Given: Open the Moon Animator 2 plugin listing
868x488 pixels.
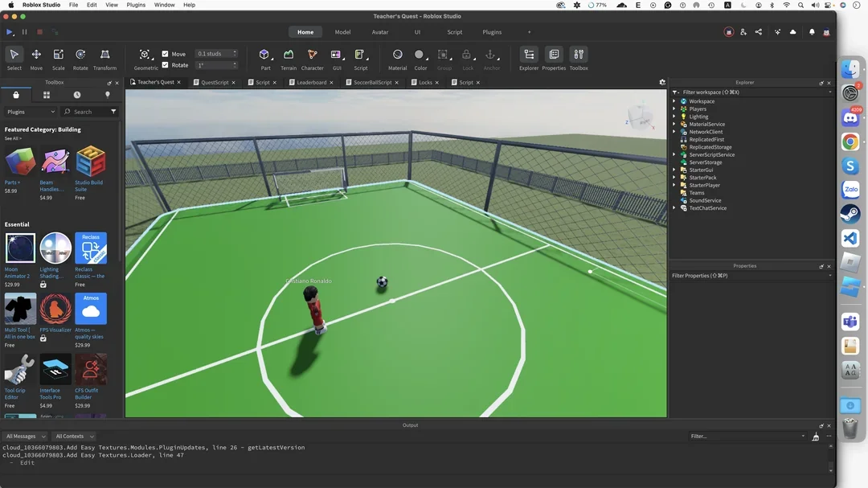Looking at the screenshot, I should [x=20, y=247].
